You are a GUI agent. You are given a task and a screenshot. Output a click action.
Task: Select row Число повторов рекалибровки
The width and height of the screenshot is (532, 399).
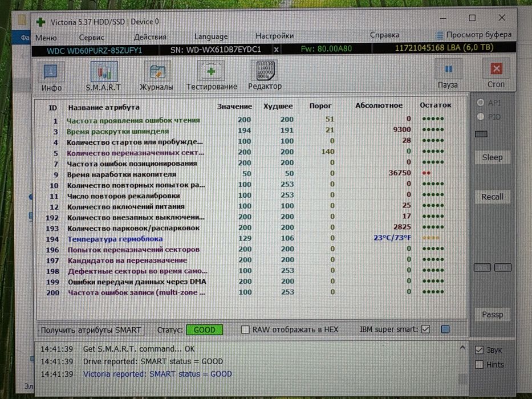tap(252, 196)
